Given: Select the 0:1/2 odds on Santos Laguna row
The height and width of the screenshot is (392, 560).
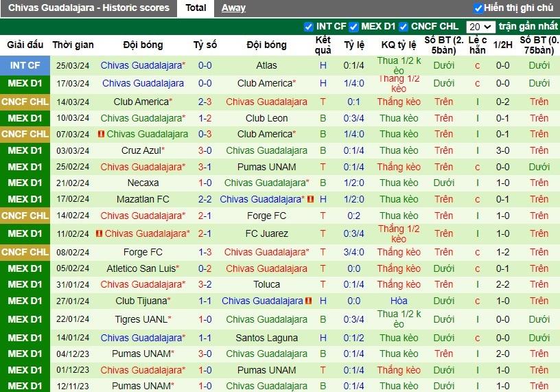Looking at the screenshot, I should click(353, 338).
